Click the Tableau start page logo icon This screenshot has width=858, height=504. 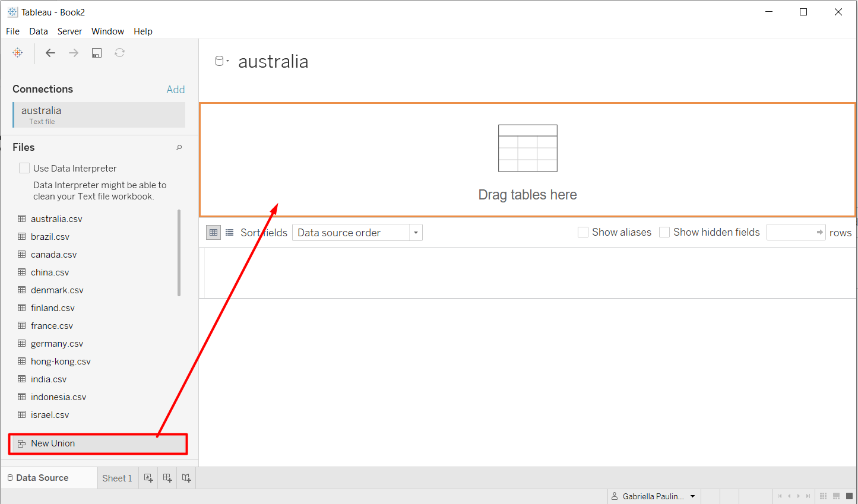pos(18,53)
